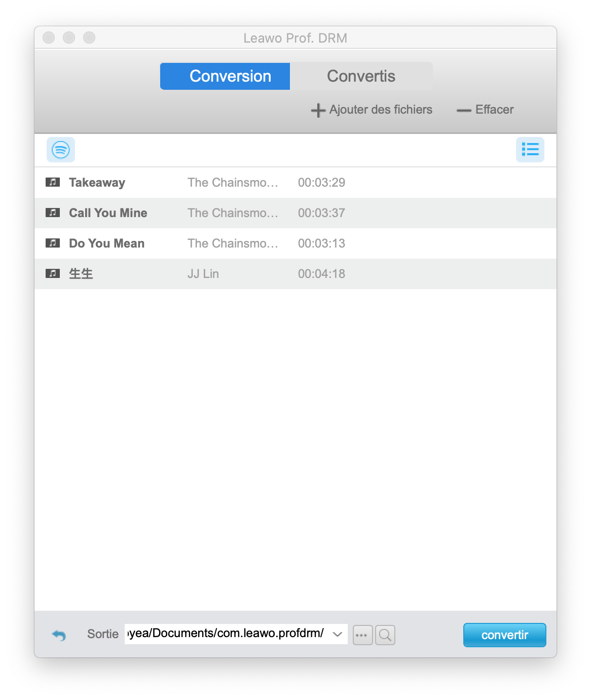
Task: Close the Leawo Prof. DRM window
Action: click(49, 38)
